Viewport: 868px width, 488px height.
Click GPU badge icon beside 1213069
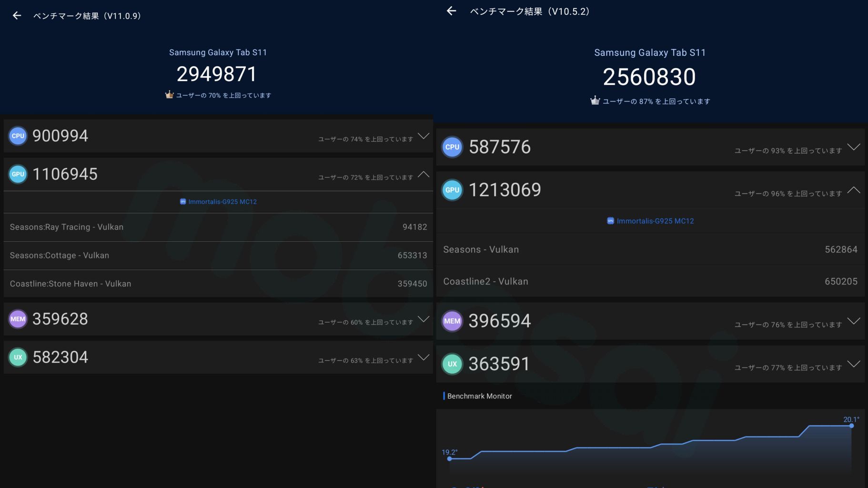[452, 190]
